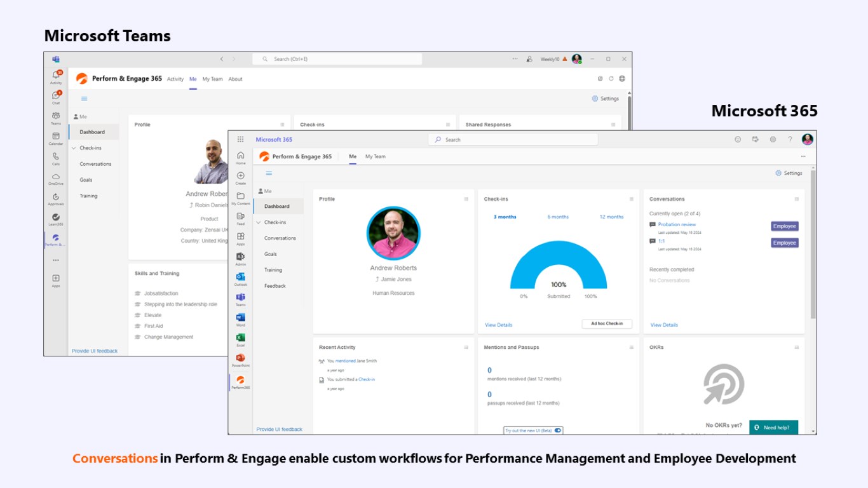Switch to the Activity tab in Teams app
Screen dimensions: 868x488
(x=175, y=79)
